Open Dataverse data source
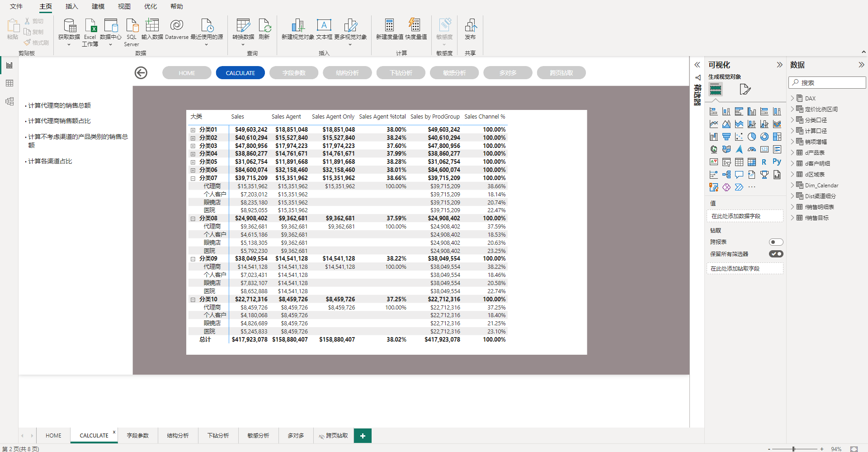This screenshot has width=868, height=452. (x=177, y=25)
